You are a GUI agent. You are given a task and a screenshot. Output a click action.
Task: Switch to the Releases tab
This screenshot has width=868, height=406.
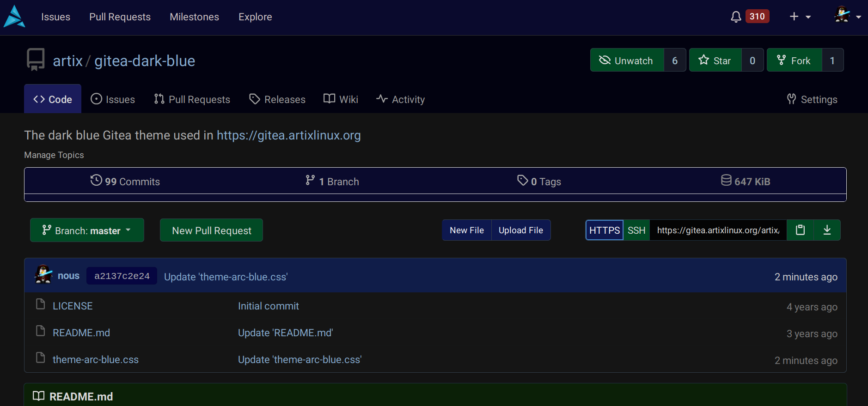(277, 99)
